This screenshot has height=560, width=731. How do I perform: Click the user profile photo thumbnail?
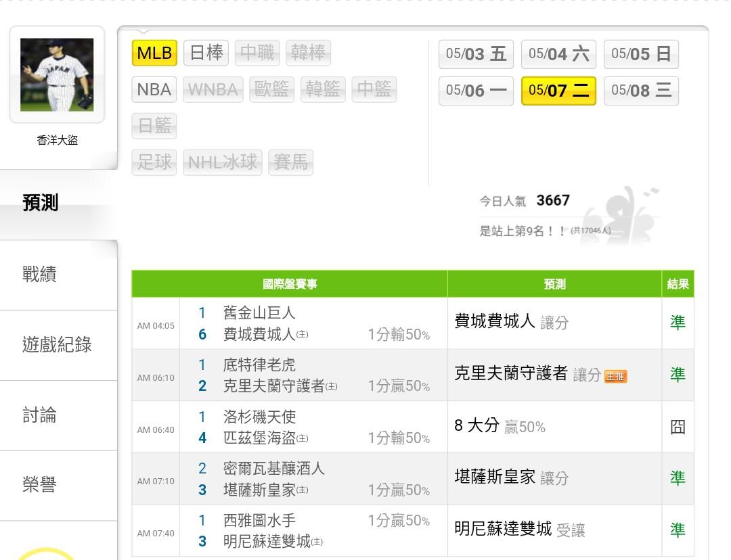(x=57, y=74)
